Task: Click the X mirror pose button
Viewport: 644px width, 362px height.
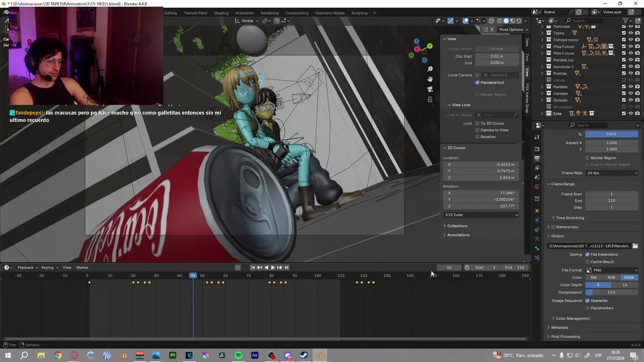Action: click(x=492, y=29)
